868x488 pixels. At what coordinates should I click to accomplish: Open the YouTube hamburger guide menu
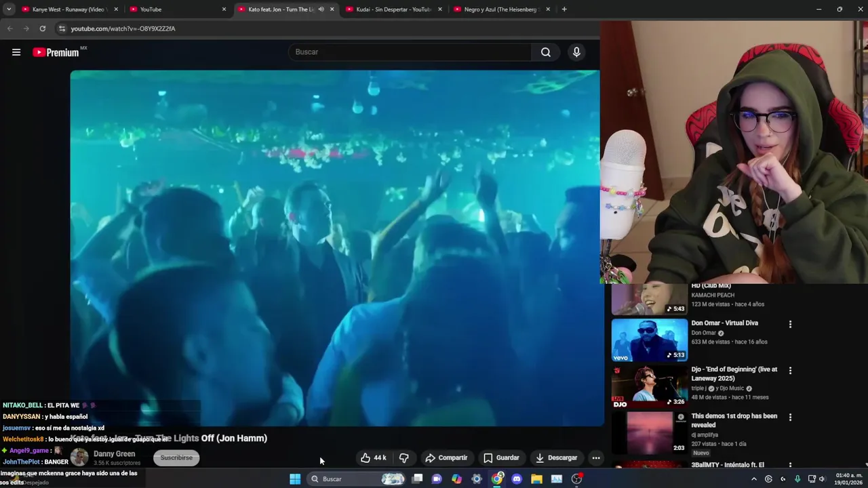16,52
